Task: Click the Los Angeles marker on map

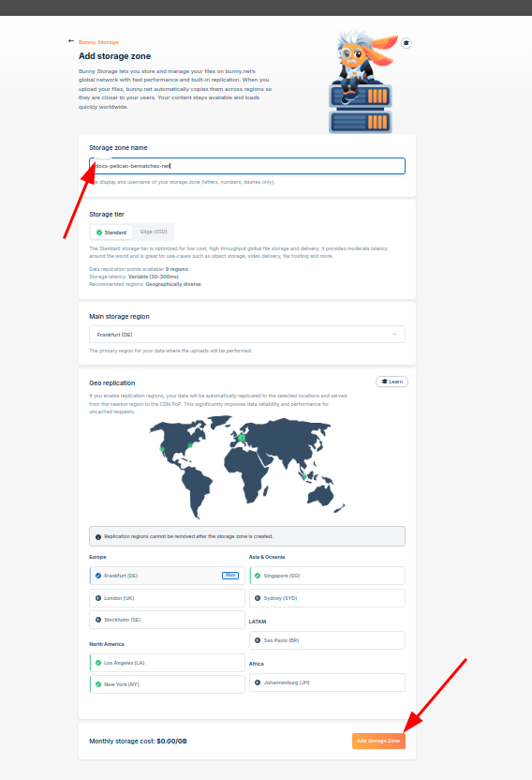Action: [x=162, y=449]
